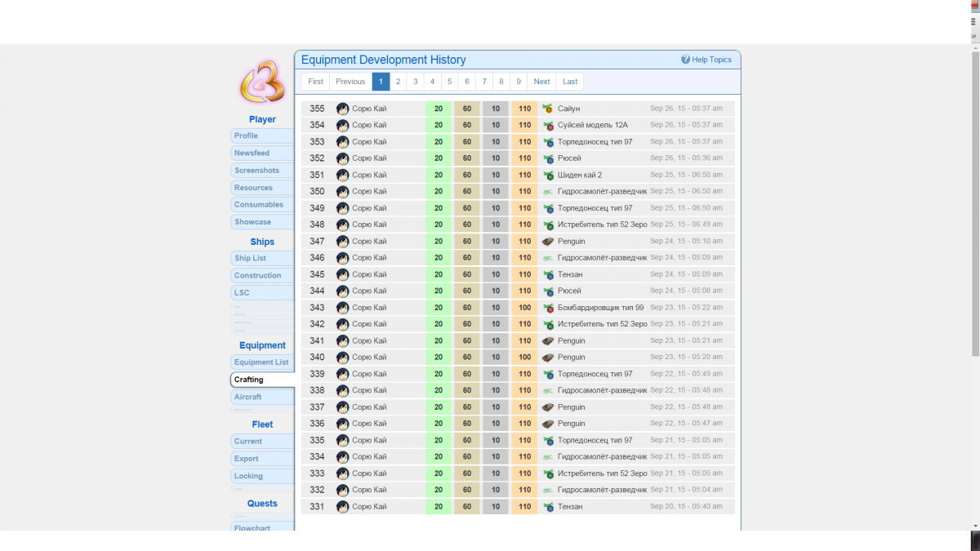The image size is (980, 551).
Task: Click the browser's vertical scrollbar
Action: point(974,204)
